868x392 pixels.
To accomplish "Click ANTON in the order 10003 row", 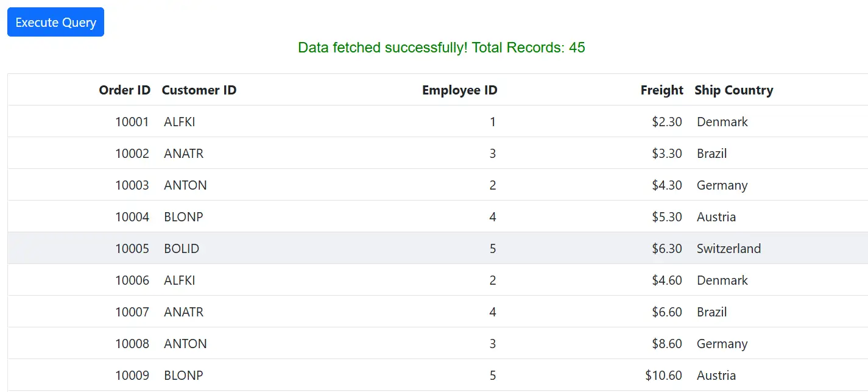I will pyautogui.click(x=185, y=185).
